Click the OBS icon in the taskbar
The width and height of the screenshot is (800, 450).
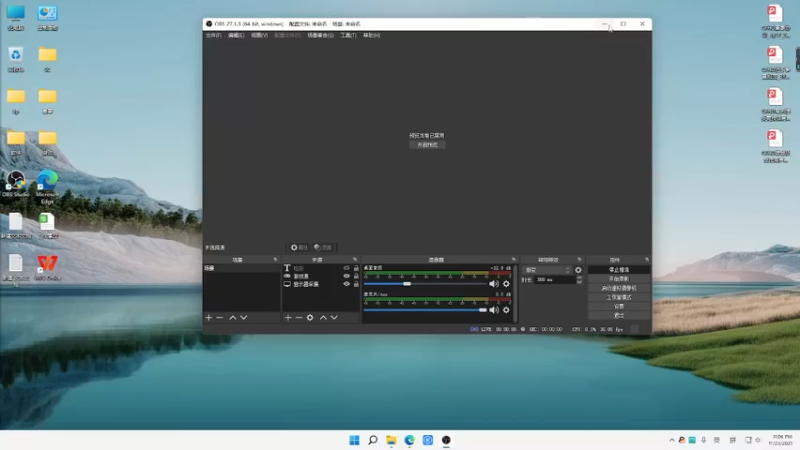click(446, 440)
